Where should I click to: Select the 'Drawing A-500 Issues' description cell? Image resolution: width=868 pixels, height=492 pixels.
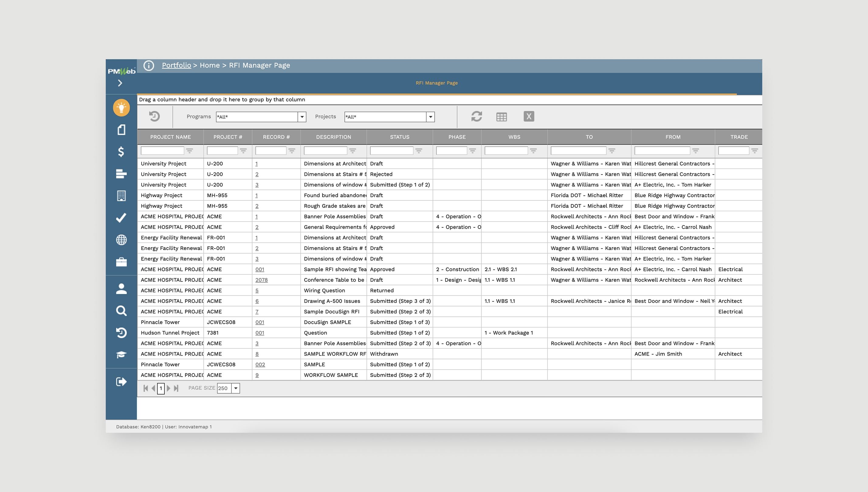pos(333,301)
